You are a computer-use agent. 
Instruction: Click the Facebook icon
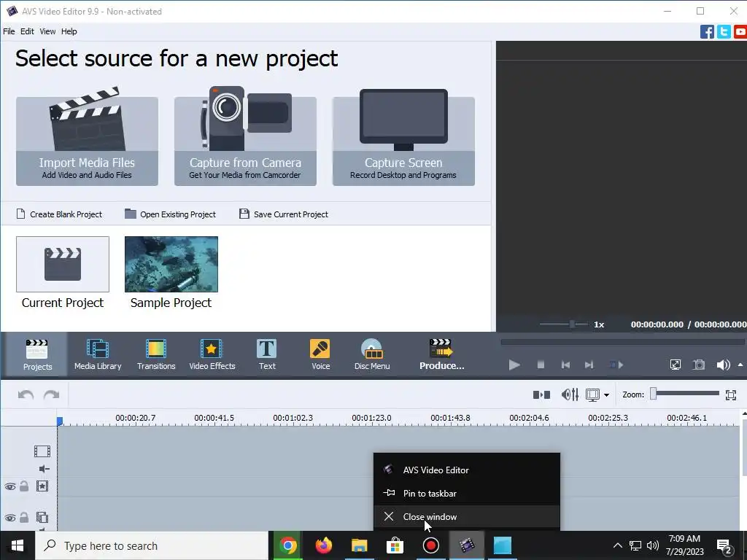point(707,32)
